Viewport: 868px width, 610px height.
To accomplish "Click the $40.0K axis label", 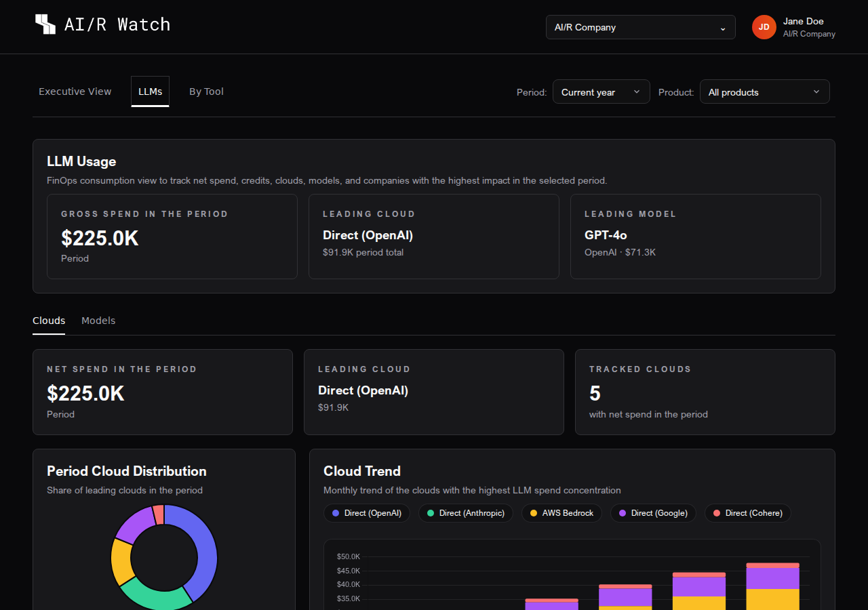I will point(349,584).
